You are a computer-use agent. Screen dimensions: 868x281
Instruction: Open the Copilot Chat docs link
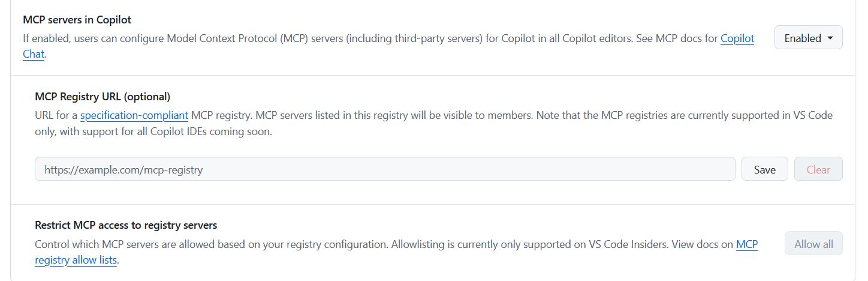click(737, 38)
